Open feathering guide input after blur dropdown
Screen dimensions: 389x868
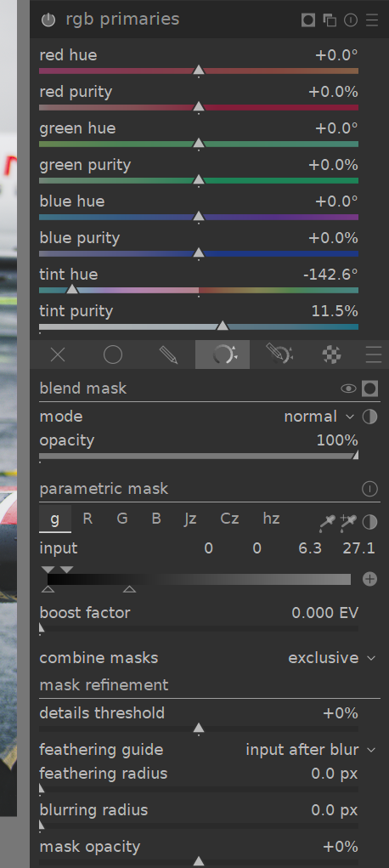310,750
